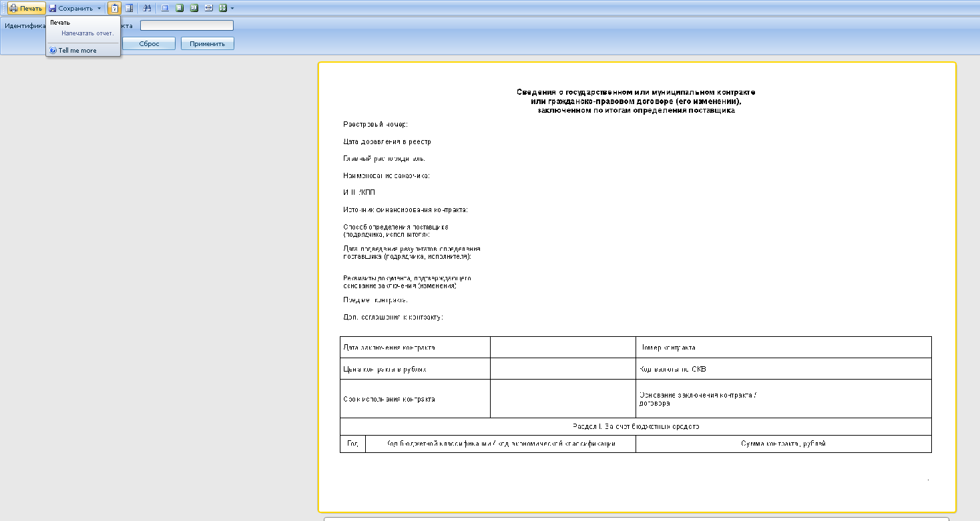The width and height of the screenshot is (980, 521).
Task: Select the two pages view icon
Action: pos(194,8)
